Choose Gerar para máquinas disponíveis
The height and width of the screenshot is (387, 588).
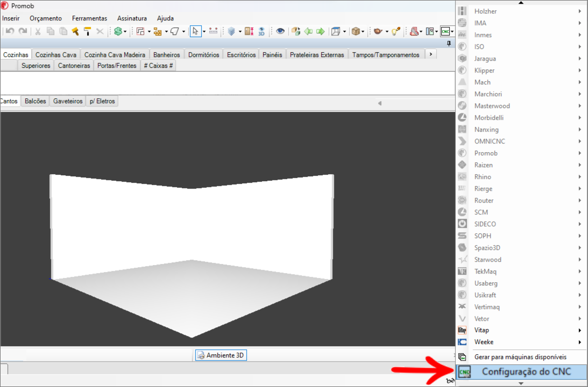tap(522, 357)
